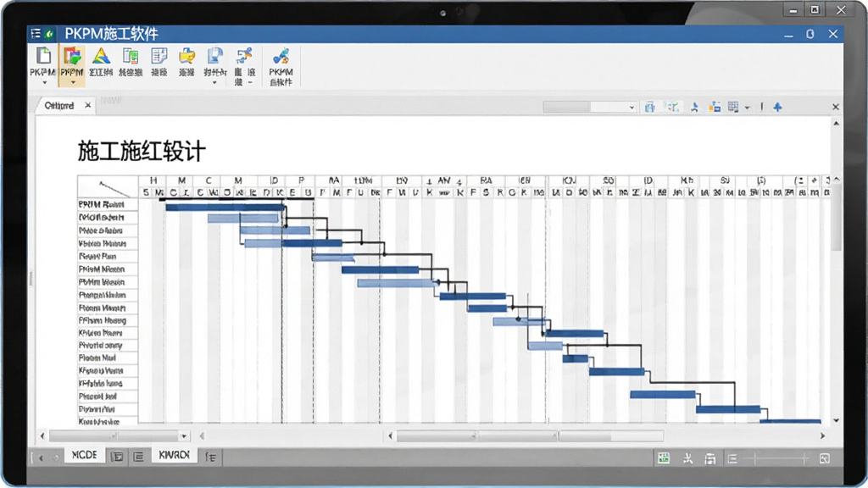Click the blue-orange arrows ribbon icon
The height and width of the screenshot is (488, 868).
243,57
